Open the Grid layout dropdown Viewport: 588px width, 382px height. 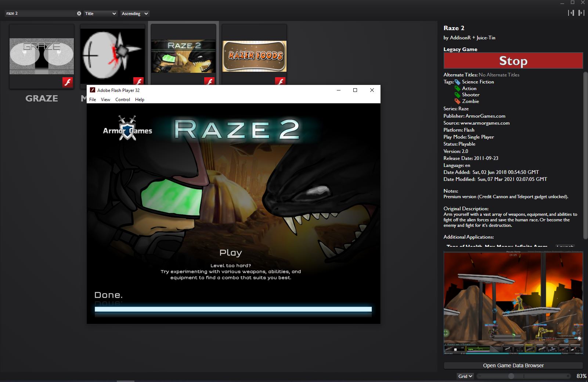[x=465, y=376]
